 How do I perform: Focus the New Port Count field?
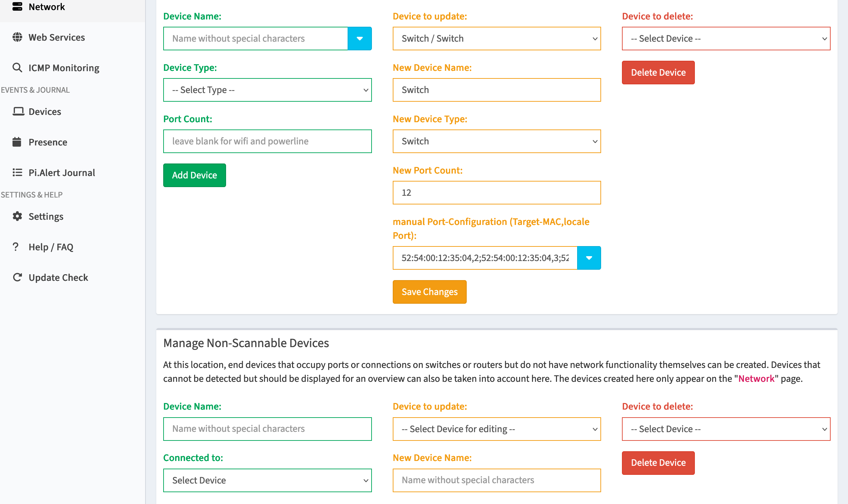tap(496, 193)
